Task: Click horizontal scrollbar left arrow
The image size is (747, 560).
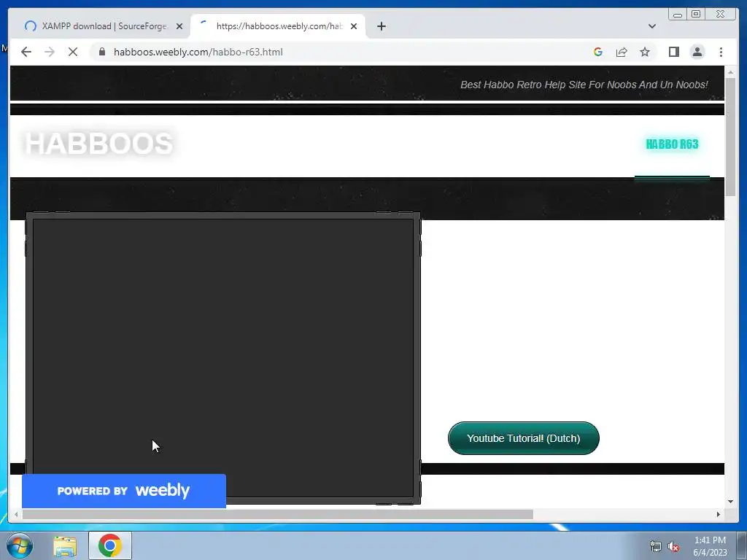Action: coord(16,514)
